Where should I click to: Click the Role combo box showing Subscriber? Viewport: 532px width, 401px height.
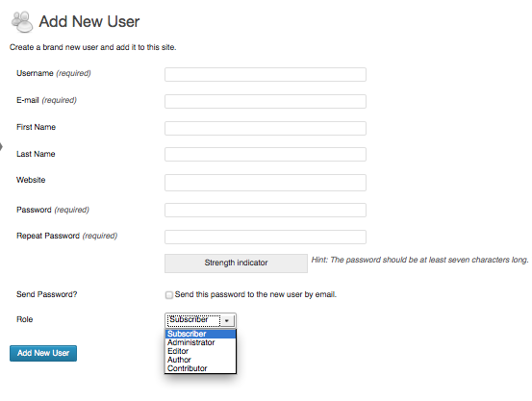pos(200,320)
